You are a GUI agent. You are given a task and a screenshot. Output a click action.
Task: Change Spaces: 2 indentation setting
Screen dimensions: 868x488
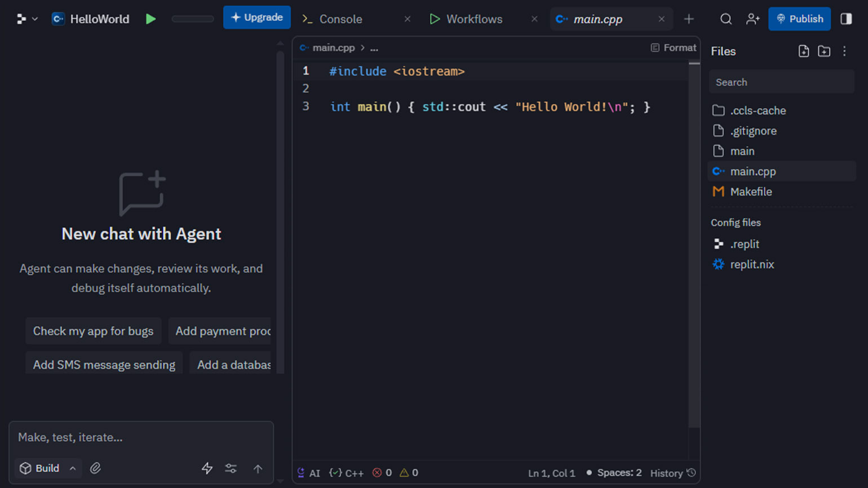619,473
